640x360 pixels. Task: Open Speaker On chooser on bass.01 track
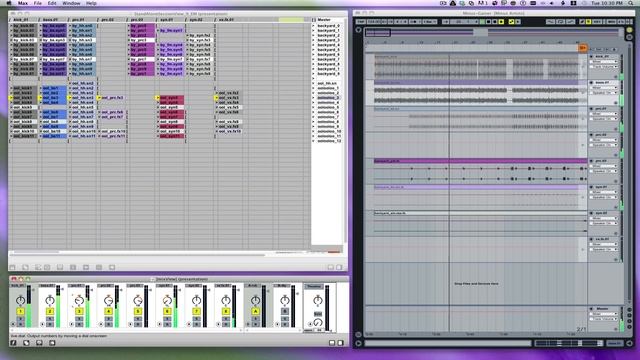605,93
